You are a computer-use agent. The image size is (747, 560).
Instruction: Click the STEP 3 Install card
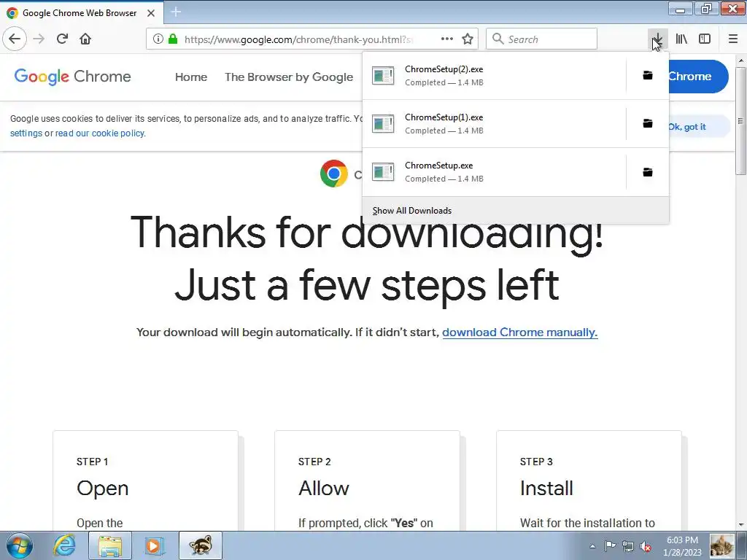point(589,481)
